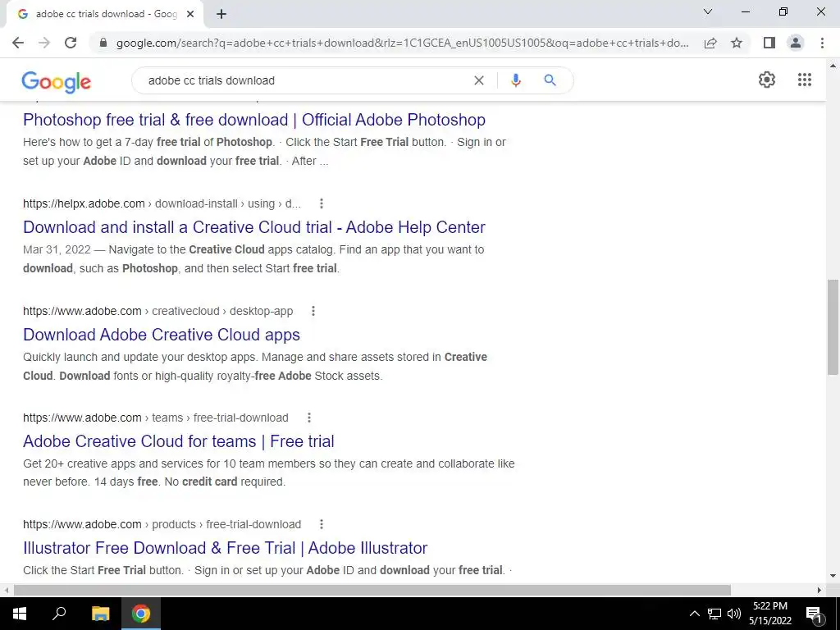This screenshot has height=630, width=840.
Task: Open Windows taskbar search
Action: [x=59, y=614]
